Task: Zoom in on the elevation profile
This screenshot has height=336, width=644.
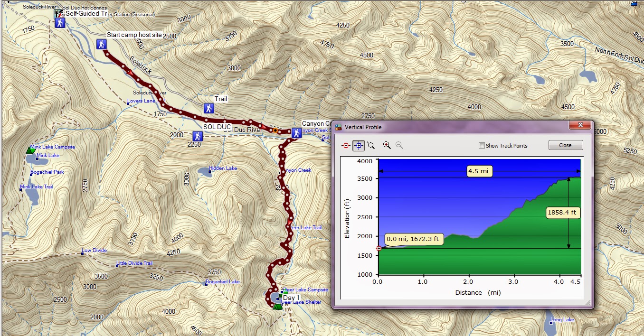Action: point(387,146)
